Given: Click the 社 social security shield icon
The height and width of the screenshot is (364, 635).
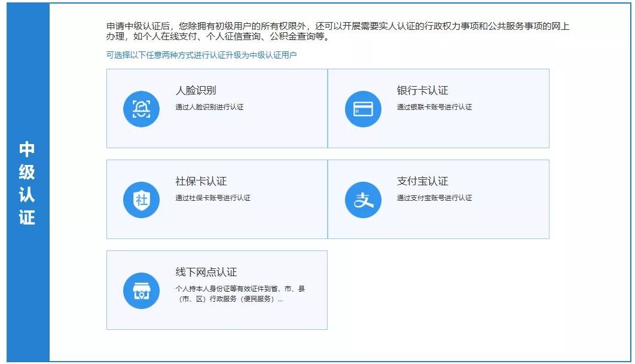Looking at the screenshot, I should (141, 200).
